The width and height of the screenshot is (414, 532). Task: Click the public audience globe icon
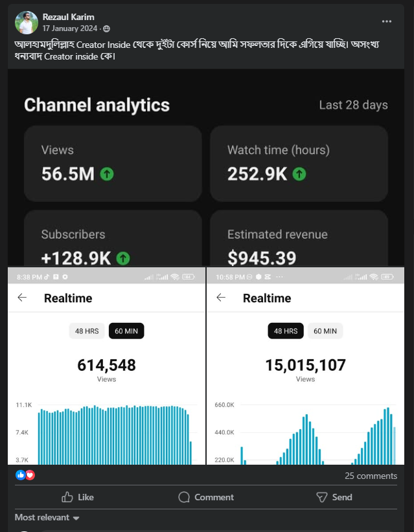click(106, 29)
